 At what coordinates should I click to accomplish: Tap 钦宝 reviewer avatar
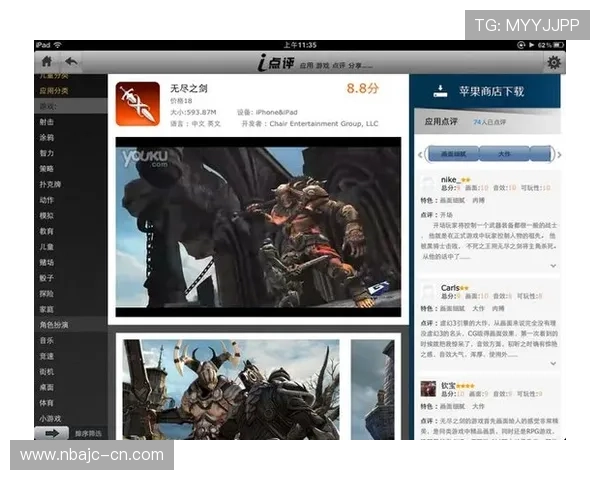[428, 388]
